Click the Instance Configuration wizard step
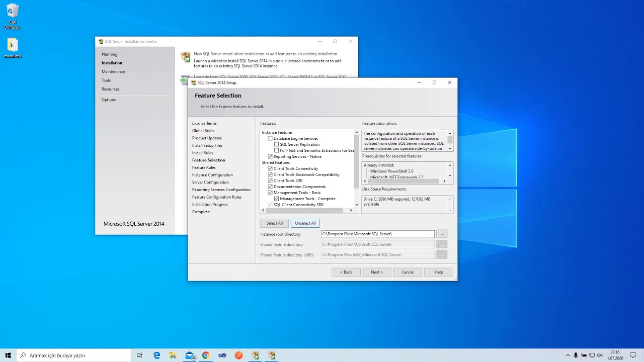This screenshot has height=362, width=644. click(x=212, y=175)
